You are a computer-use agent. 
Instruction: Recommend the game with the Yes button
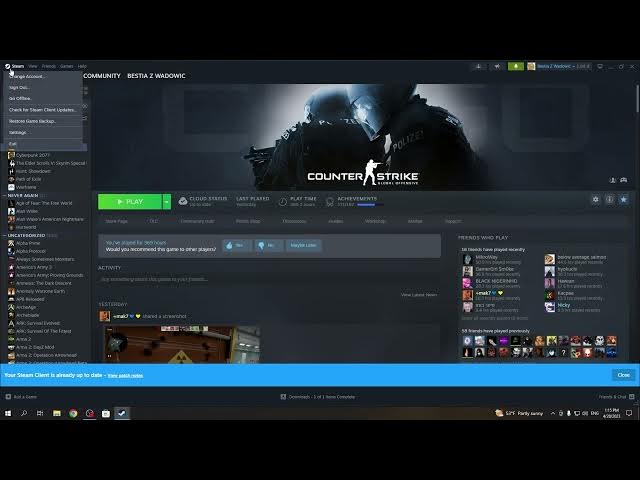(236, 245)
